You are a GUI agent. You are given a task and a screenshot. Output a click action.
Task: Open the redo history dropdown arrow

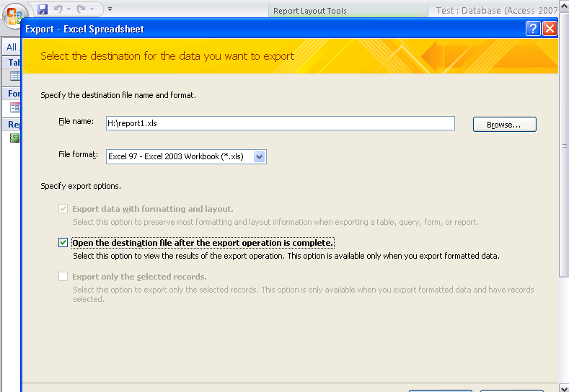[x=92, y=9]
